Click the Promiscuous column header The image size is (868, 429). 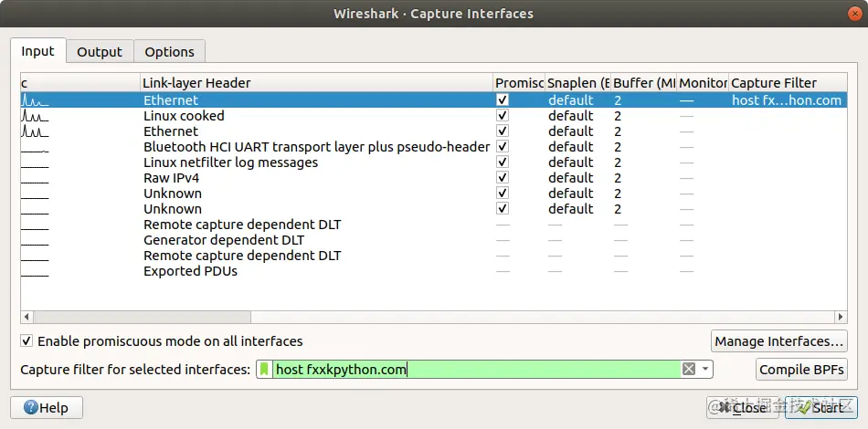click(x=519, y=83)
